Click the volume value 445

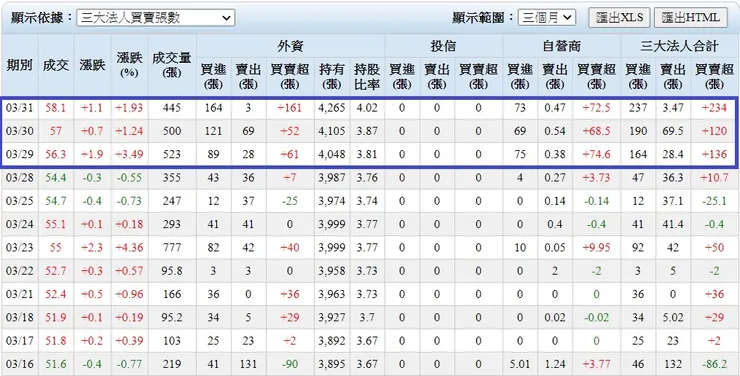(x=172, y=108)
